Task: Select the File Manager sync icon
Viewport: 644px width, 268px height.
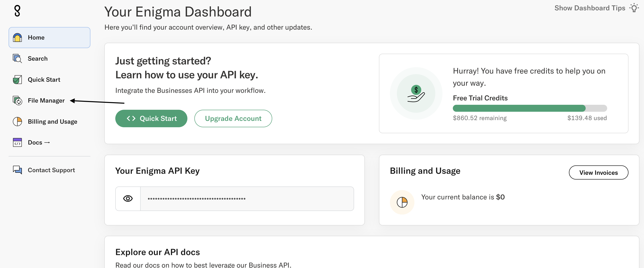Action: [17, 101]
